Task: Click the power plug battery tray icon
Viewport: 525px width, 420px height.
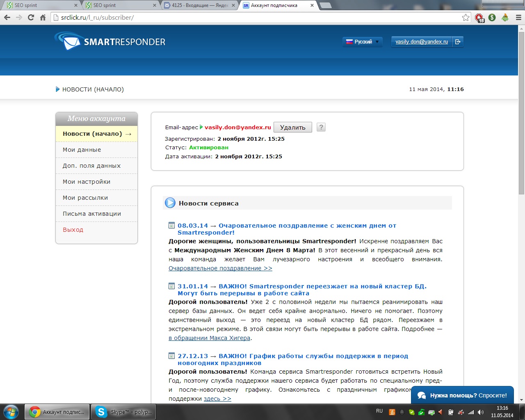Action: tap(451, 412)
